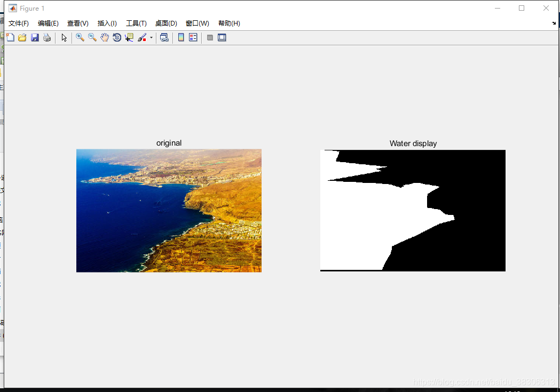Select the Link Plot tool
Image resolution: width=560 pixels, height=392 pixels.
[x=164, y=37]
